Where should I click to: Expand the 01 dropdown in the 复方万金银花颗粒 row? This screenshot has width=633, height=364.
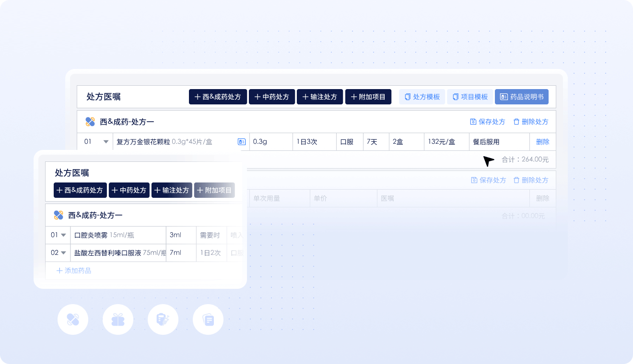(x=106, y=142)
